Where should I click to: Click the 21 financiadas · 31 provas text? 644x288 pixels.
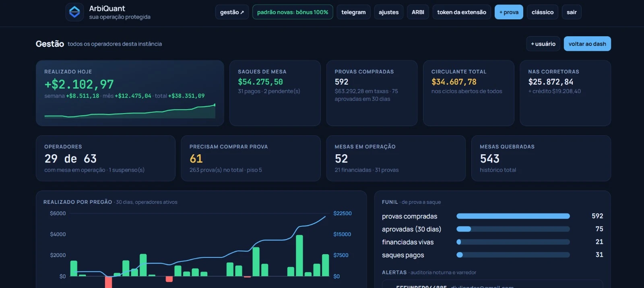point(367,170)
